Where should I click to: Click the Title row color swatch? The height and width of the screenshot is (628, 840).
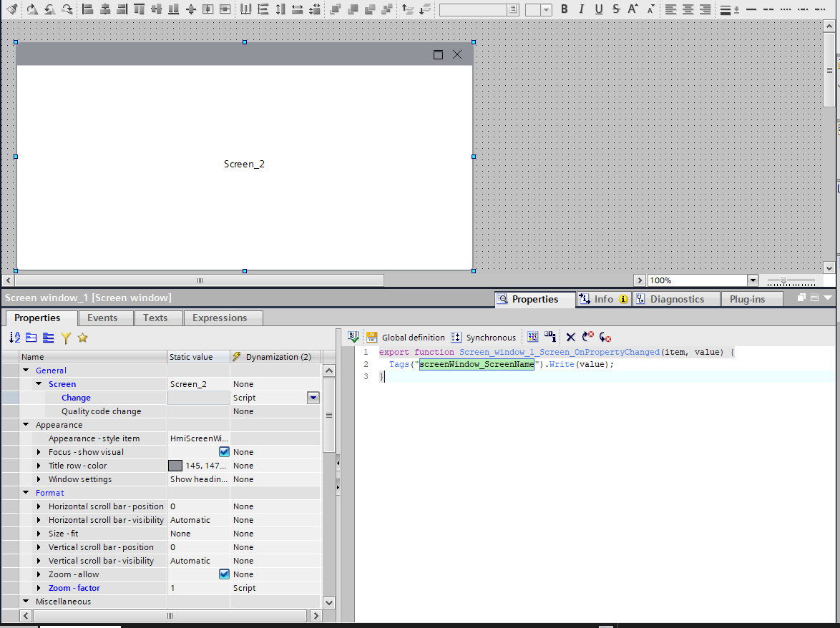(x=175, y=466)
